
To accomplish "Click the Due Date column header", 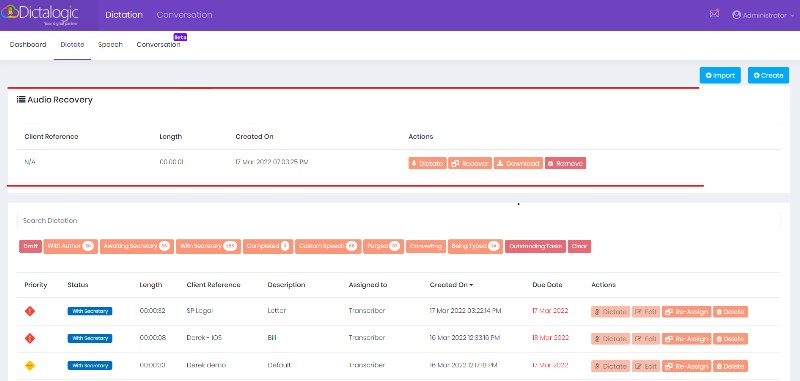I will [x=546, y=285].
